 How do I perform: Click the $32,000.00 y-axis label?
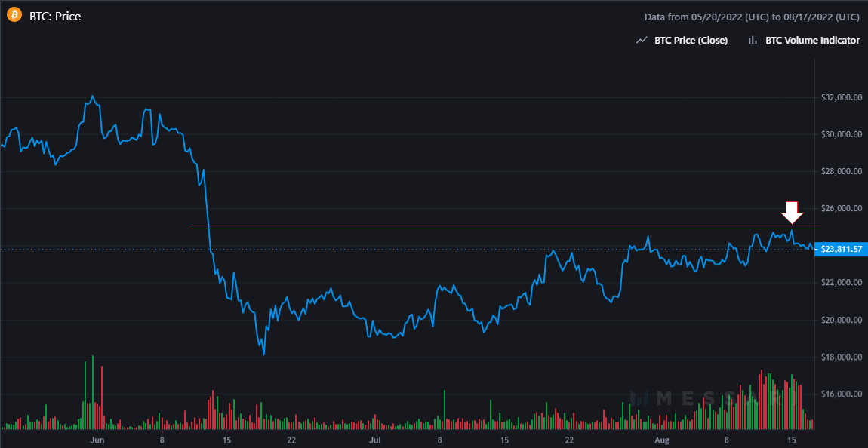point(841,97)
